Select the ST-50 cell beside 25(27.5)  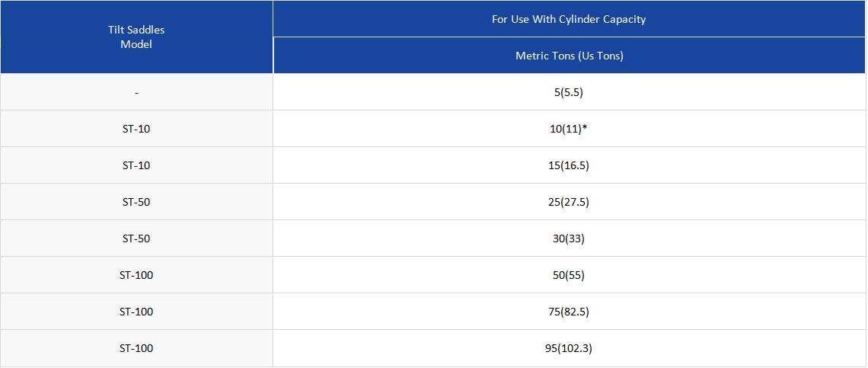(x=136, y=202)
